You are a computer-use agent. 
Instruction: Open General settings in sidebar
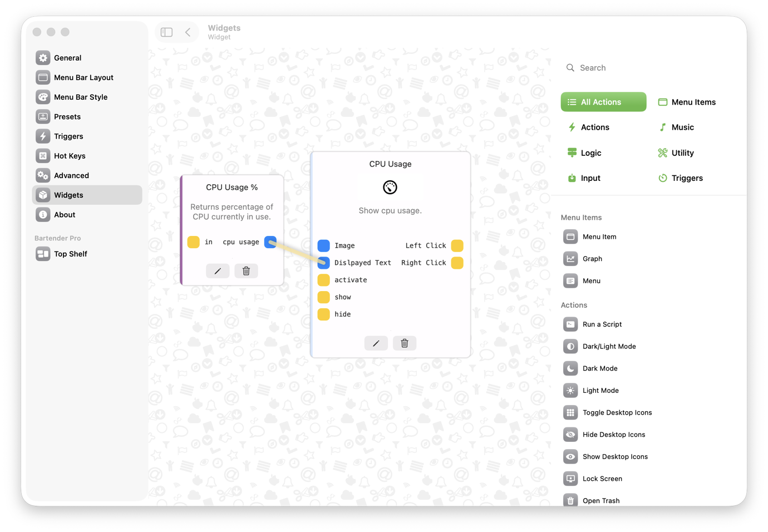pyautogui.click(x=87, y=58)
